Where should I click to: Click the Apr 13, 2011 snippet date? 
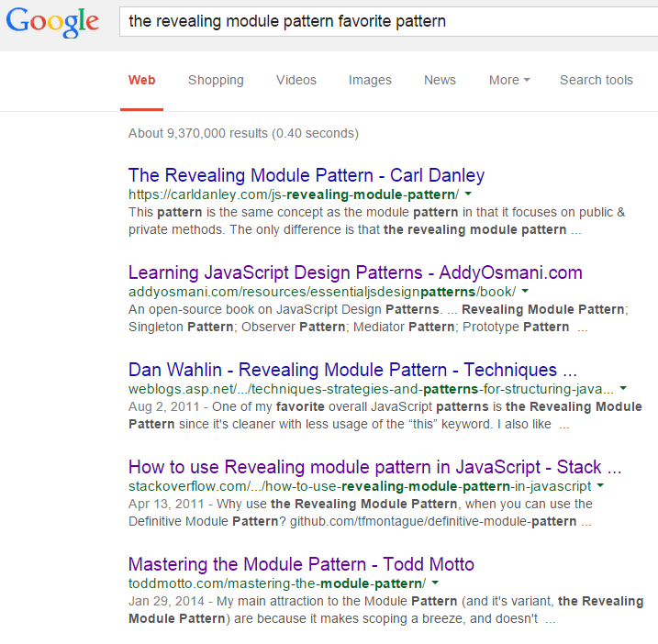(x=166, y=504)
